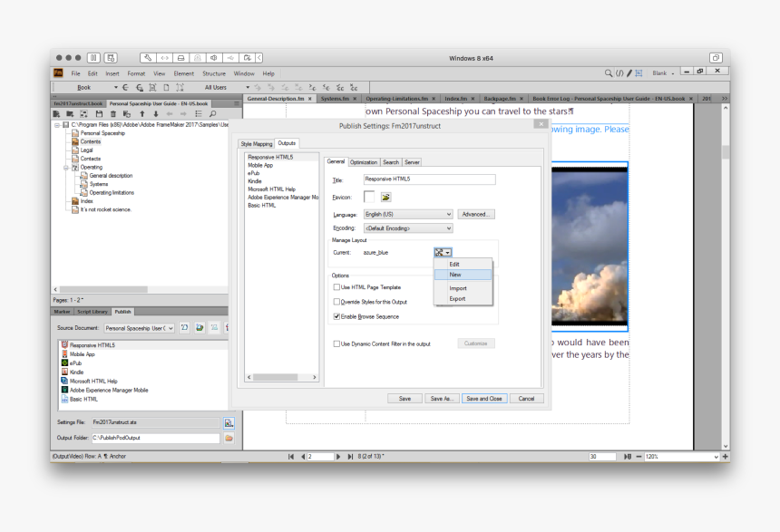
Task: Click the output folder browse icon
Action: 229,438
